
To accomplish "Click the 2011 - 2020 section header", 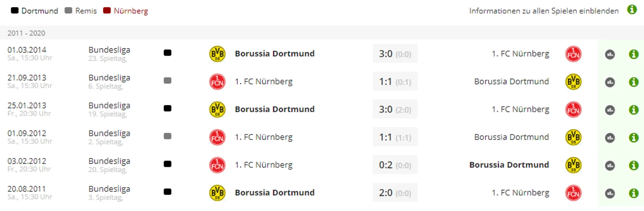I will click(x=26, y=33).
